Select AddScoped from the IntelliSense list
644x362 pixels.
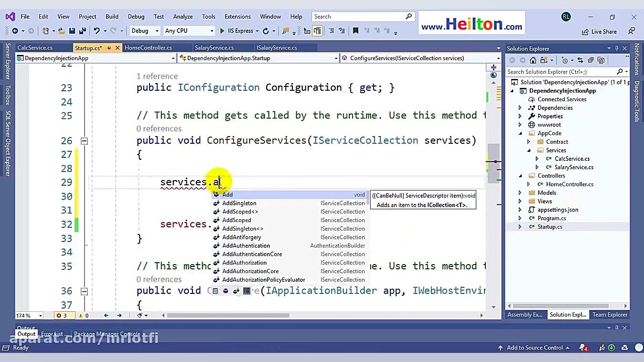237,220
